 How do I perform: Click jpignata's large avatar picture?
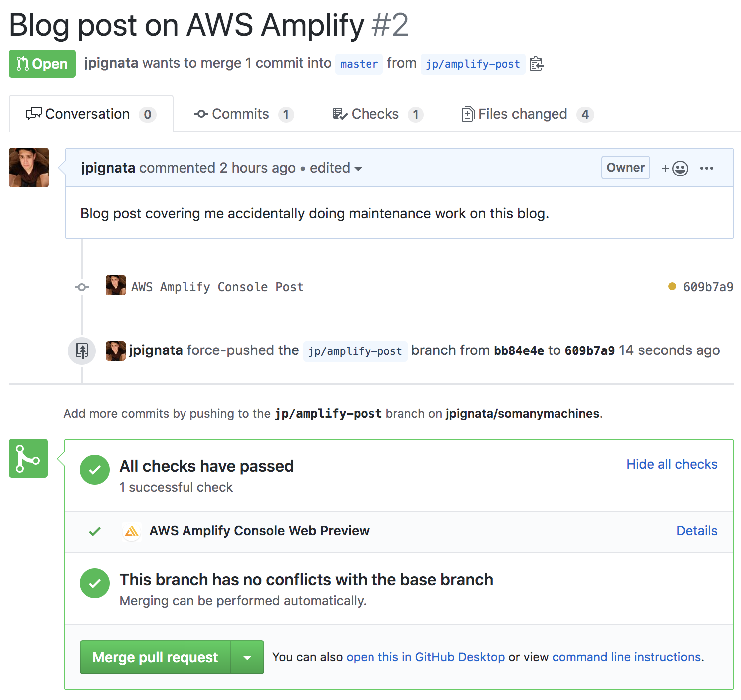click(29, 168)
